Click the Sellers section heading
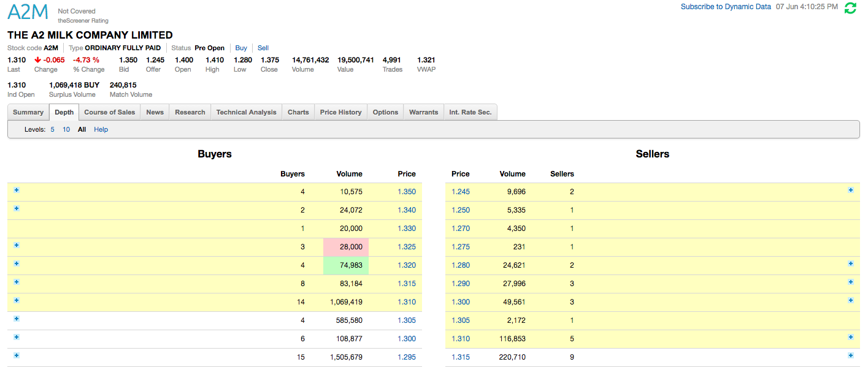The width and height of the screenshot is (868, 367). coord(653,154)
